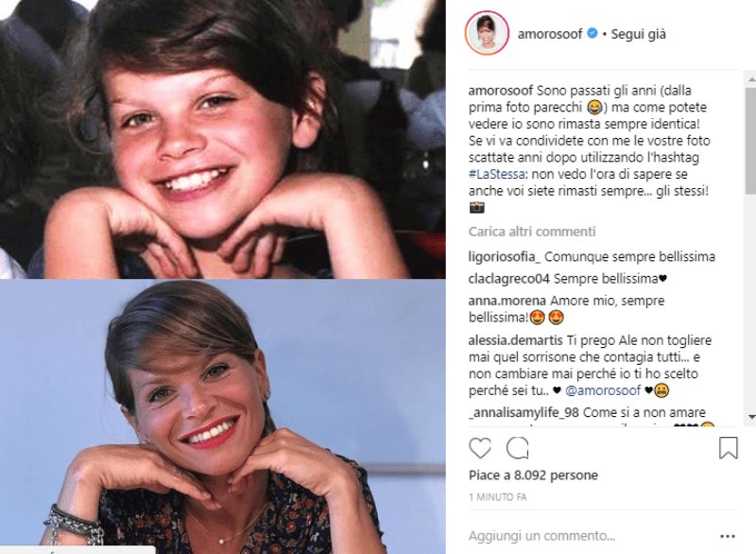Save the post with the bookmark icon
This screenshot has height=554, width=756.
point(728,448)
